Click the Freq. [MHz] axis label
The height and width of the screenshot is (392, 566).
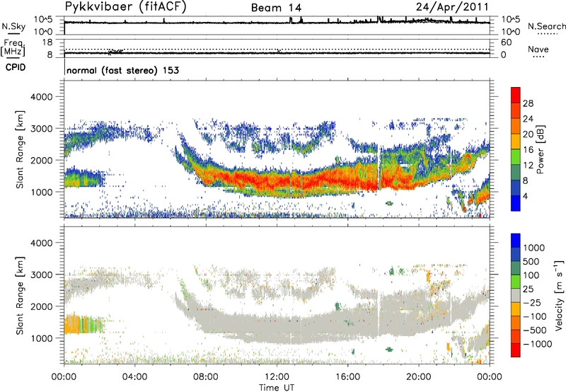pyautogui.click(x=13, y=47)
